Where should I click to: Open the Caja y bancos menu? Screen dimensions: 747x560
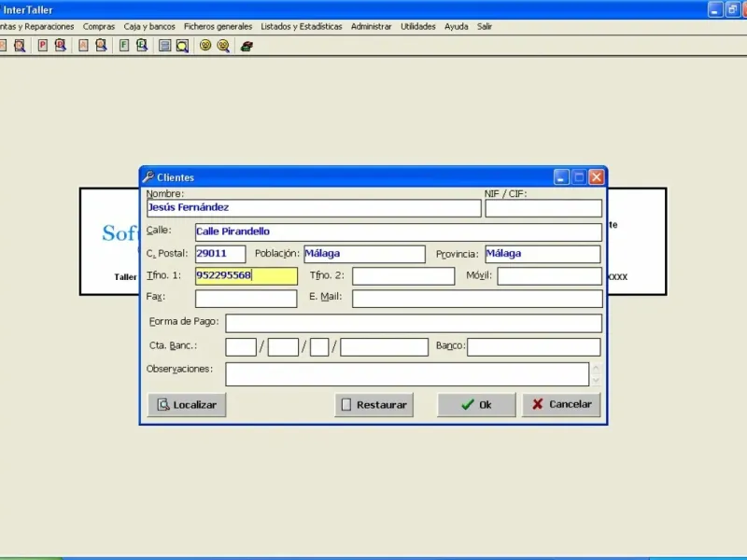click(x=149, y=27)
